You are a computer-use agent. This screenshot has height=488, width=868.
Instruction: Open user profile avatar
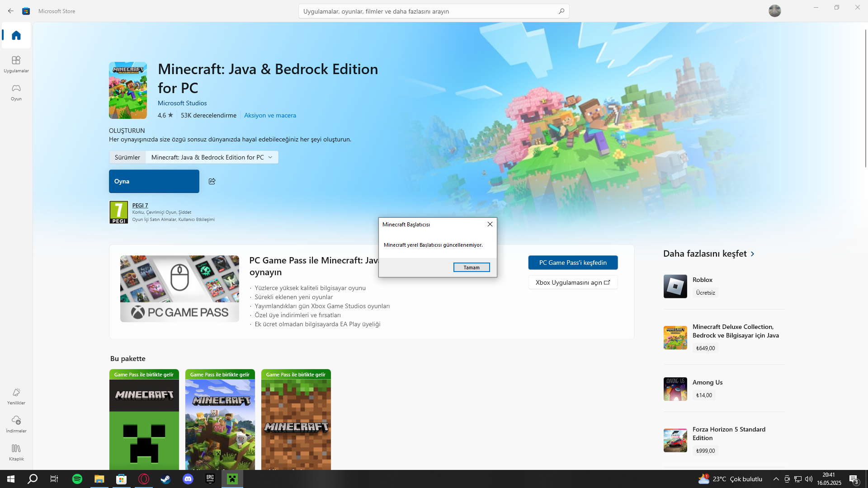[774, 11]
